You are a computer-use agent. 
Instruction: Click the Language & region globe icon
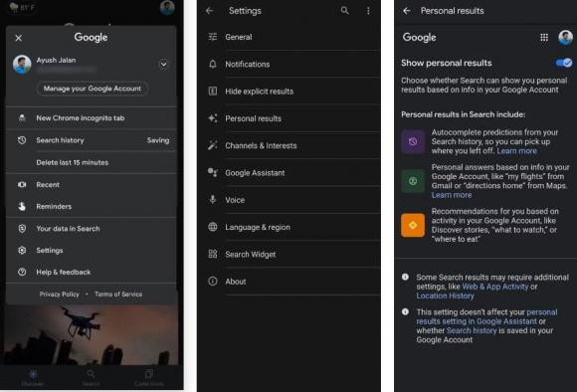click(x=213, y=227)
